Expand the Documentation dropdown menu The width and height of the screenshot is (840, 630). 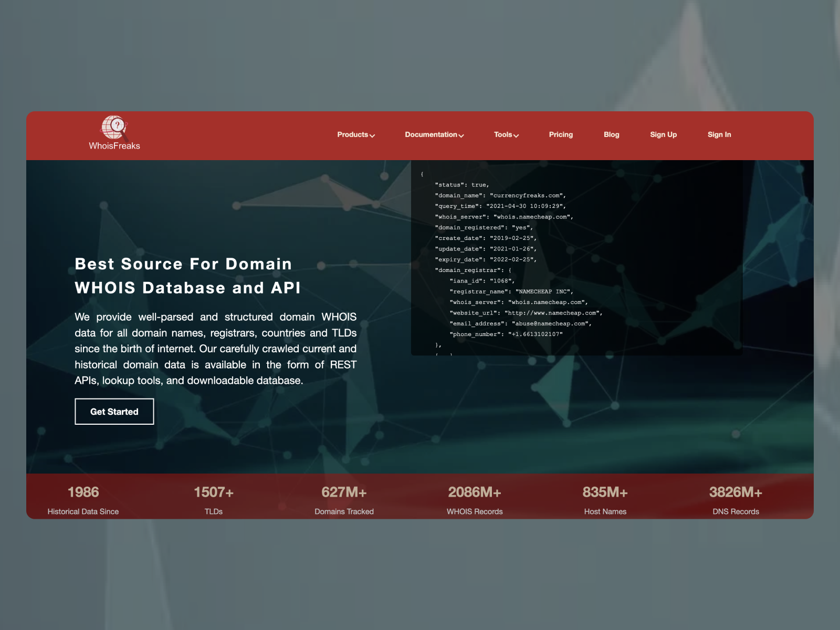461,135
